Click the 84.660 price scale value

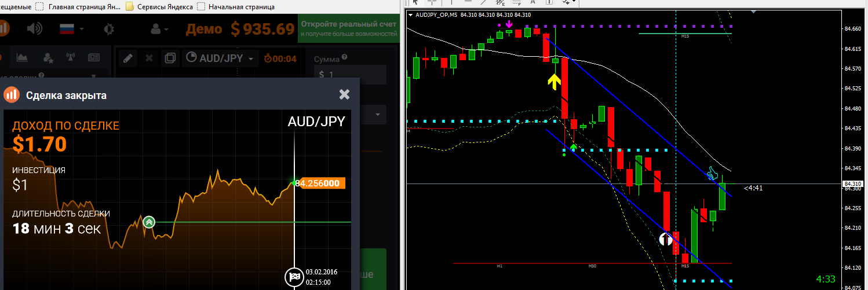tap(852, 29)
